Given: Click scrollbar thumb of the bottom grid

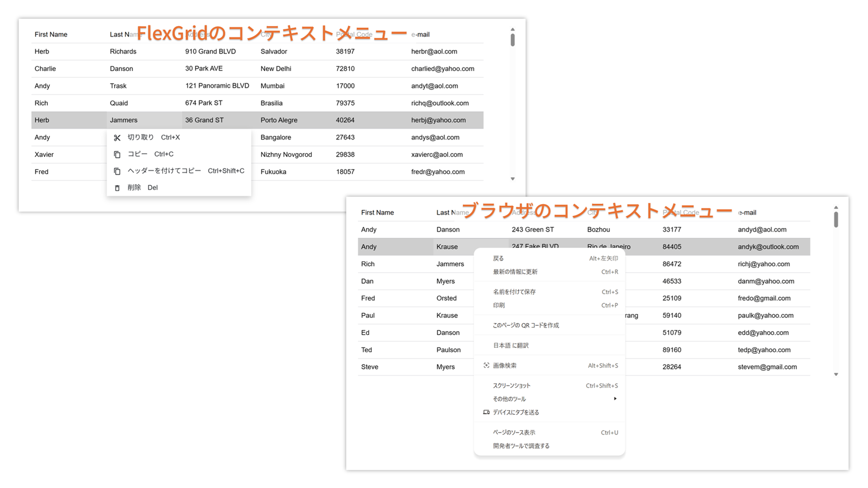Looking at the screenshot, I should (836, 219).
